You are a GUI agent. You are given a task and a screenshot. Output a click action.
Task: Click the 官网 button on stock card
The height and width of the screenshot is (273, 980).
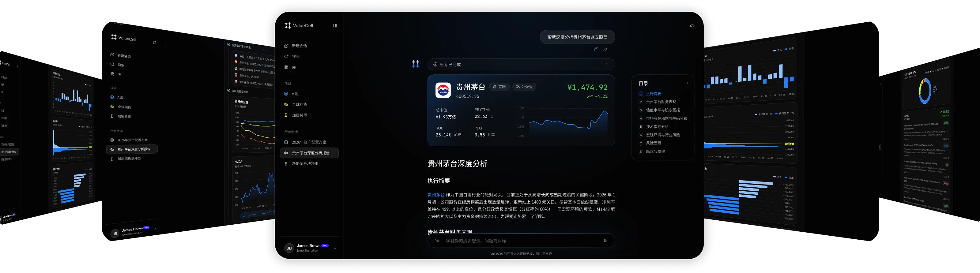(x=499, y=87)
